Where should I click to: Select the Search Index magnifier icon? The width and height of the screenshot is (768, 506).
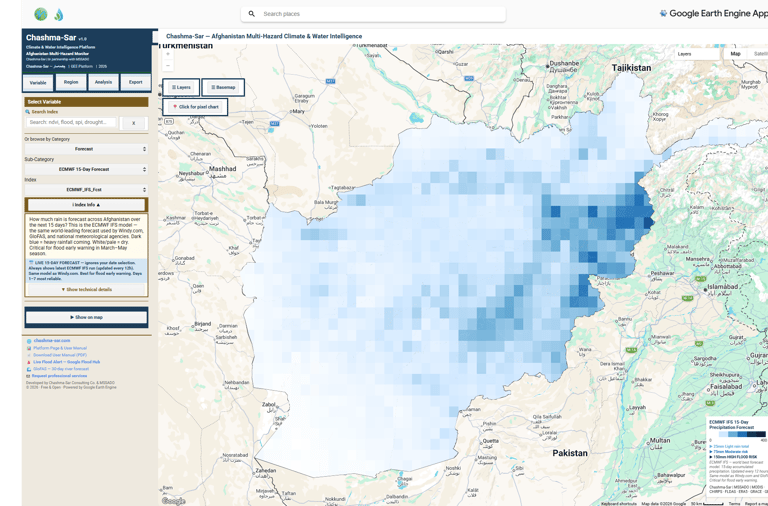tap(27, 112)
